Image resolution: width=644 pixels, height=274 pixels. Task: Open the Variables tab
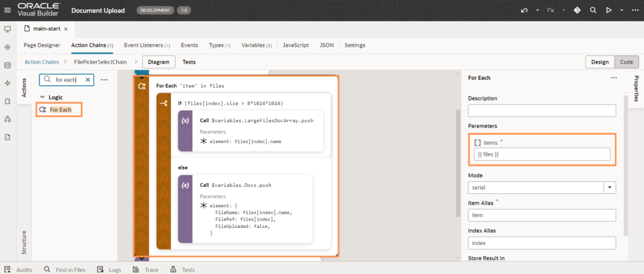click(256, 45)
